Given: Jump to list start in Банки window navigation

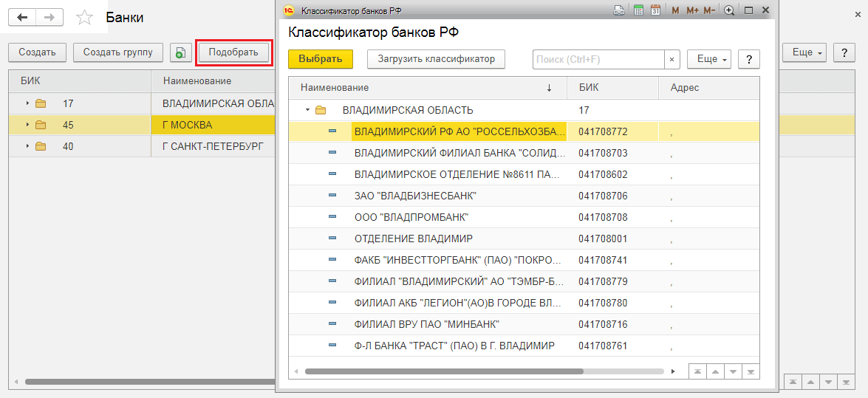Looking at the screenshot, I should [x=793, y=382].
